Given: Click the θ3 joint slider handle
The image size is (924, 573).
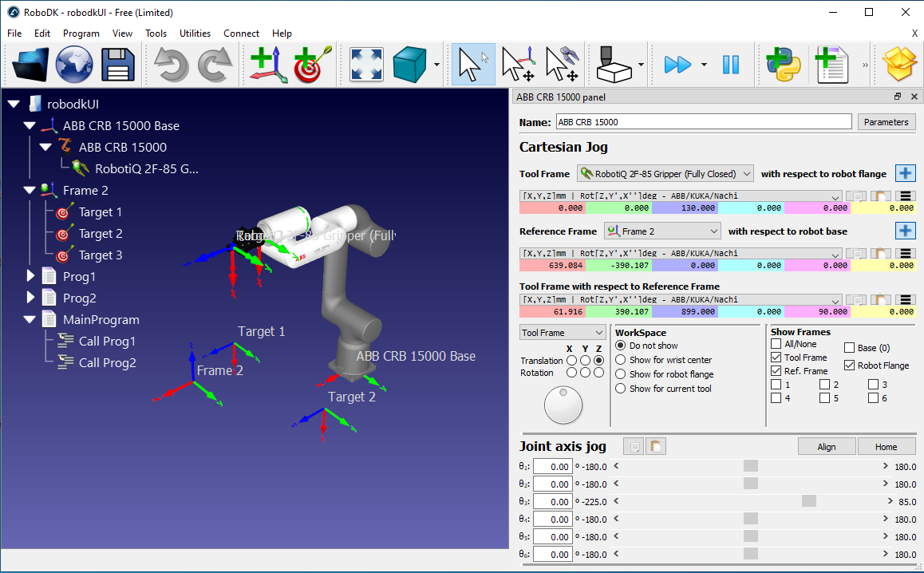Looking at the screenshot, I should [x=809, y=501].
